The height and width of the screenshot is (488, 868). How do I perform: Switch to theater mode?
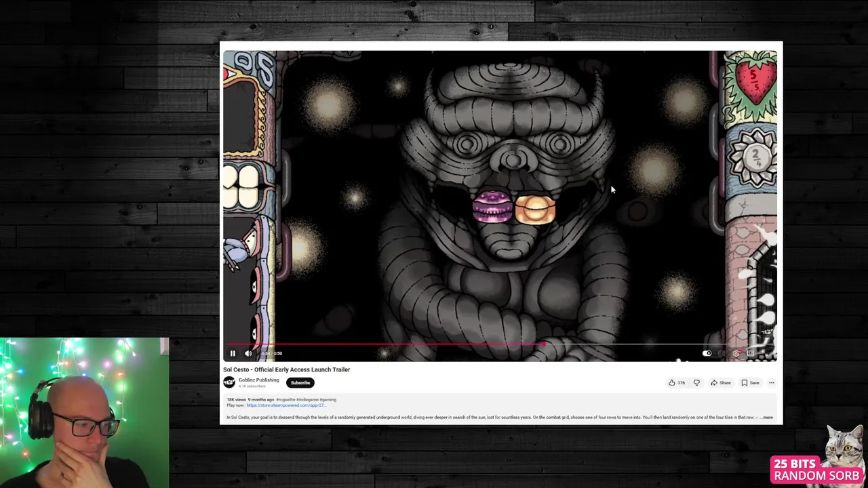[x=751, y=353]
